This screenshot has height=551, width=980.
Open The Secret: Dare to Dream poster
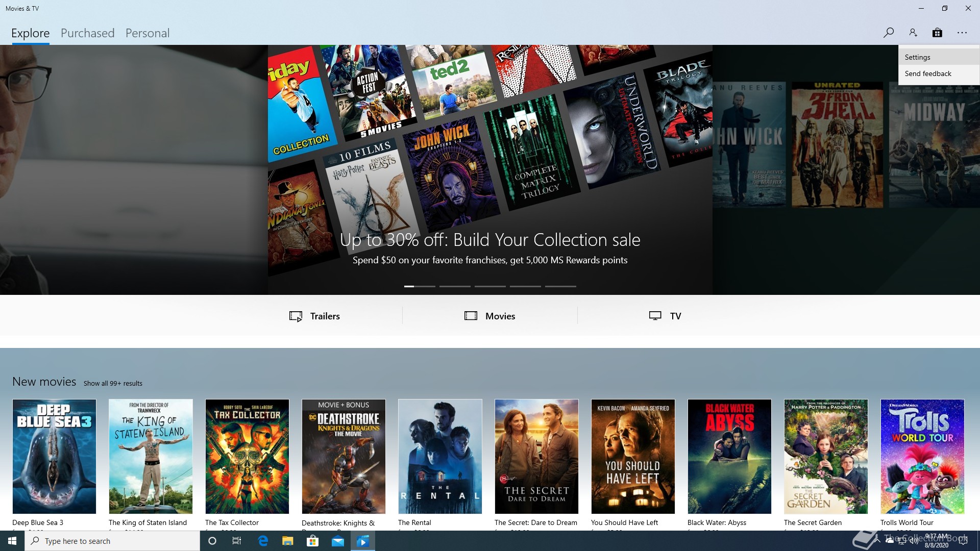[536, 456]
